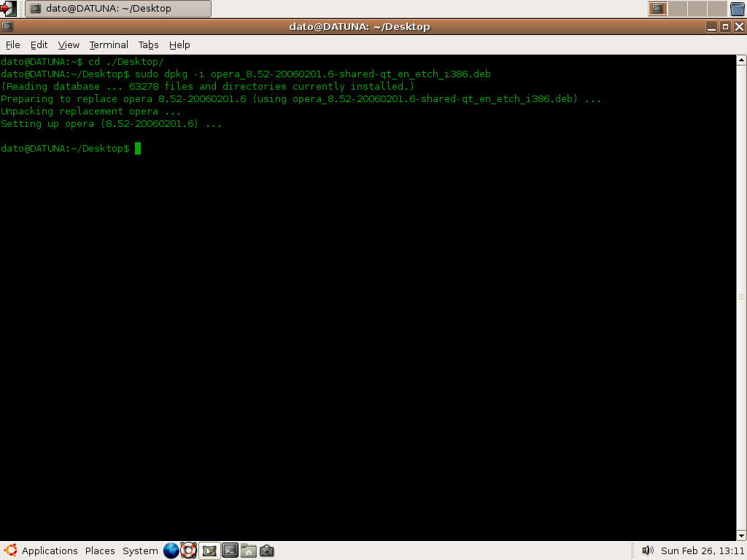Launch the text editor notepad icon
The height and width of the screenshot is (560, 747).
(209, 551)
